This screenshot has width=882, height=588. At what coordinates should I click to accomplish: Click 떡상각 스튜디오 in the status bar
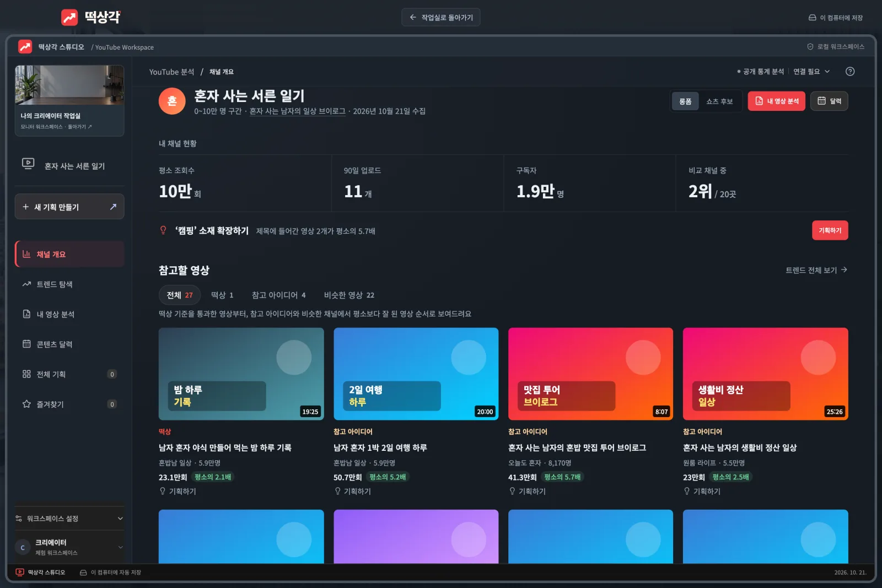40,573
